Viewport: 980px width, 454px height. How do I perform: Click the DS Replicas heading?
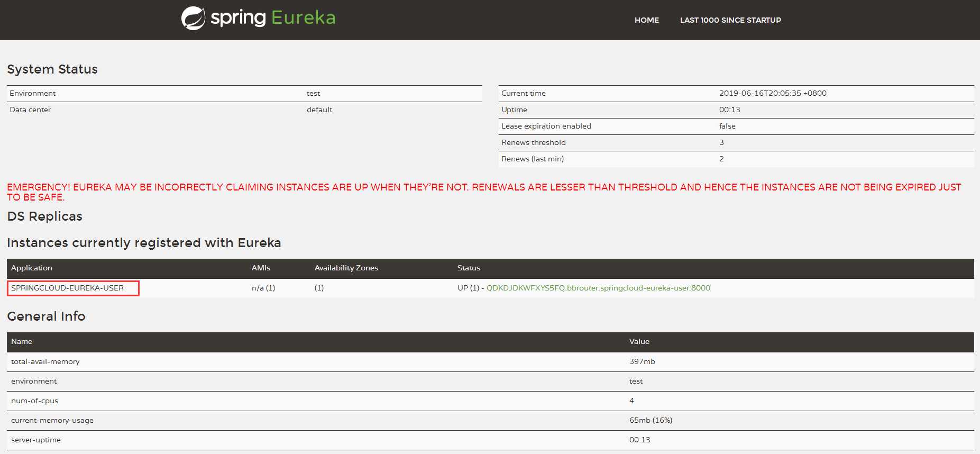[45, 216]
